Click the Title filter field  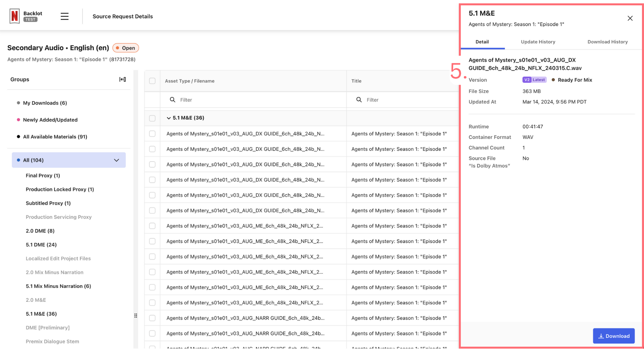[402, 100]
